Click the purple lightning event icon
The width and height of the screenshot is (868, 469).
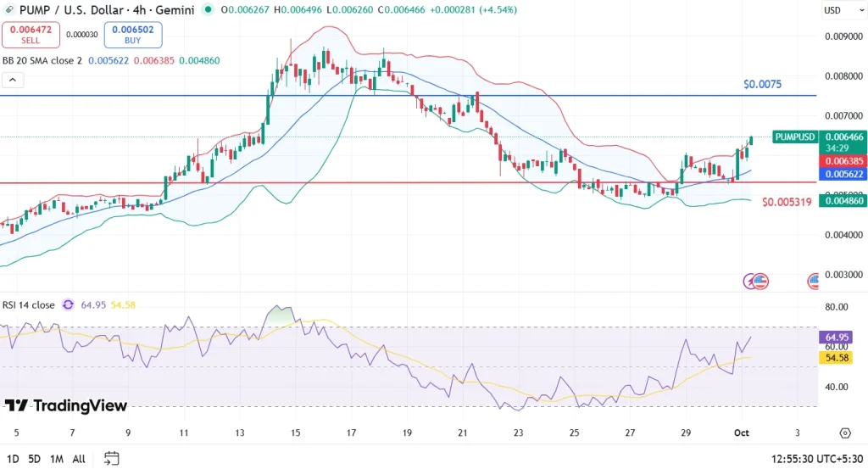[x=750, y=281]
